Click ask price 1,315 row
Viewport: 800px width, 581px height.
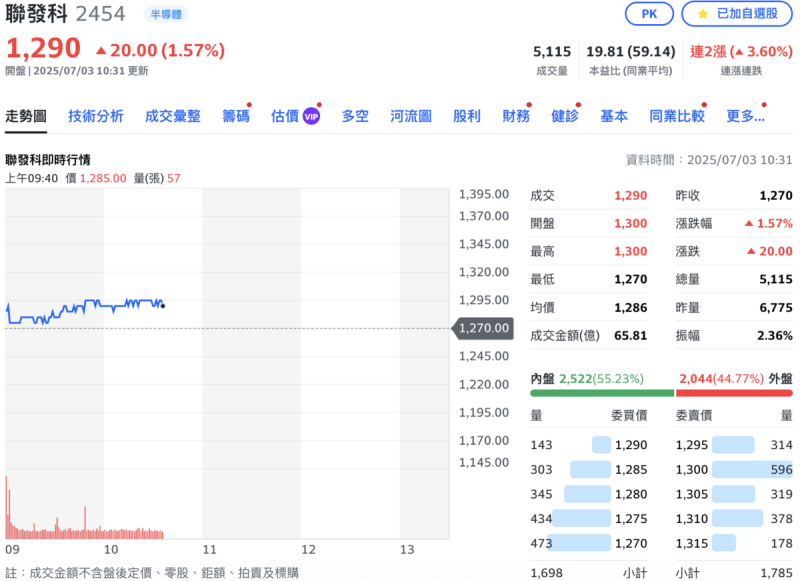click(x=734, y=543)
